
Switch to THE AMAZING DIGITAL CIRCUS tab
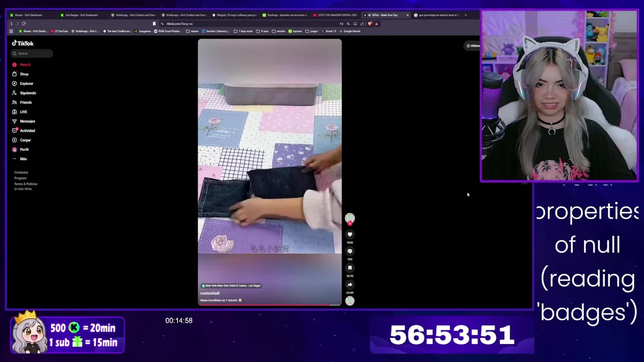336,15
